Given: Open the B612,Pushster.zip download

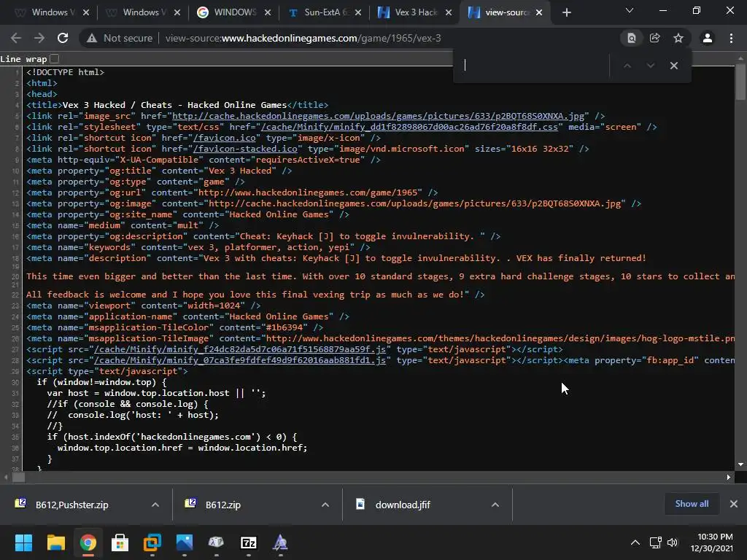Looking at the screenshot, I should [71, 505].
